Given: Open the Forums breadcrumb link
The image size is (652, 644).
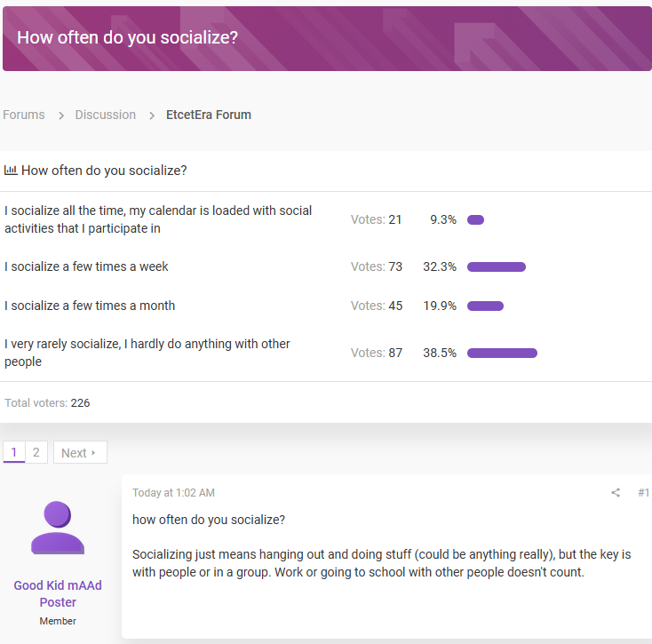Looking at the screenshot, I should point(24,115).
